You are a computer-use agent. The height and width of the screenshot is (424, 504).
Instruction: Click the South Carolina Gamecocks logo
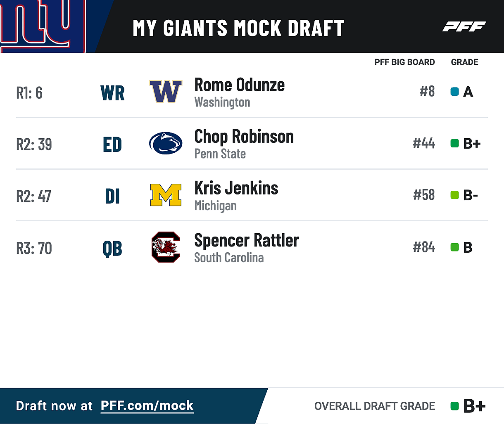pos(166,247)
